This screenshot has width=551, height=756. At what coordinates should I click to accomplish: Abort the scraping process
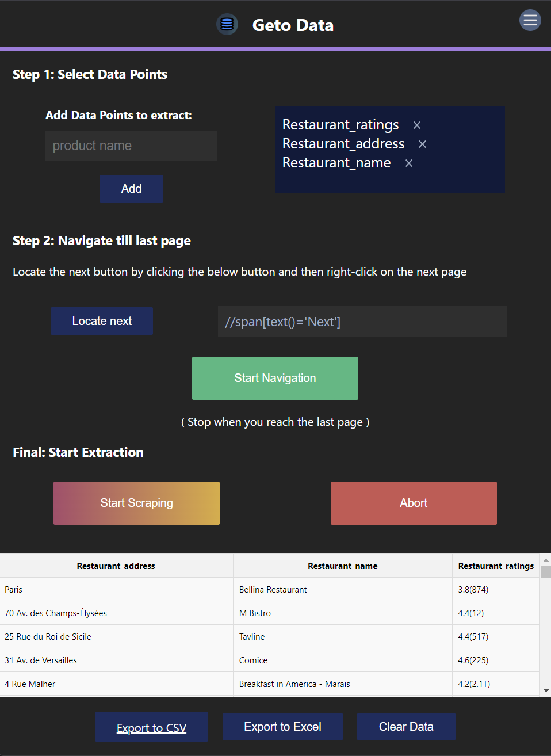(414, 503)
